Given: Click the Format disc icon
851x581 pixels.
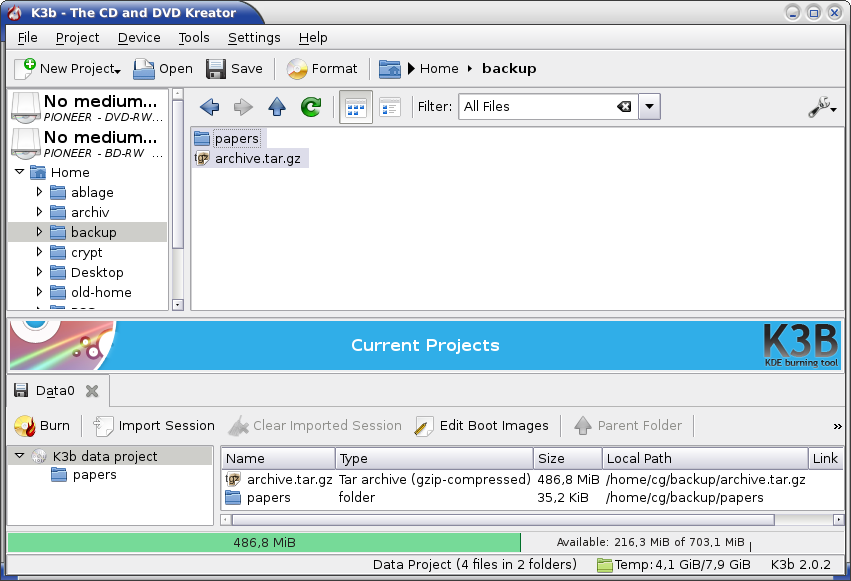Looking at the screenshot, I should pyautogui.click(x=297, y=69).
